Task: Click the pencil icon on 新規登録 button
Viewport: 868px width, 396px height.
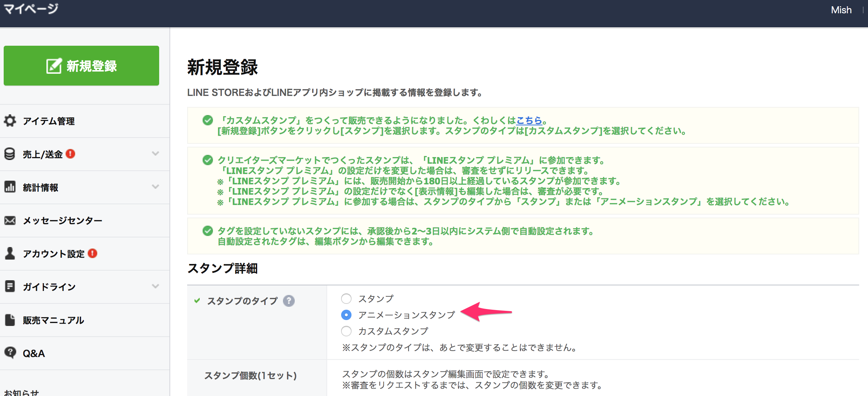Action: (54, 66)
